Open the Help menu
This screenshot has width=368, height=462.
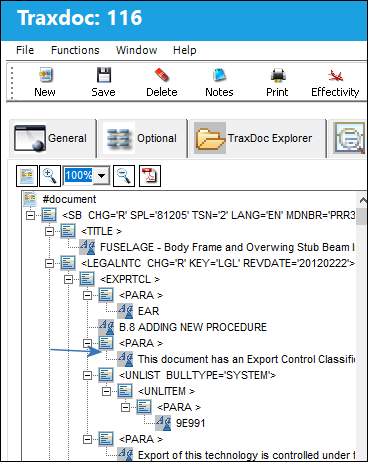[x=185, y=50]
